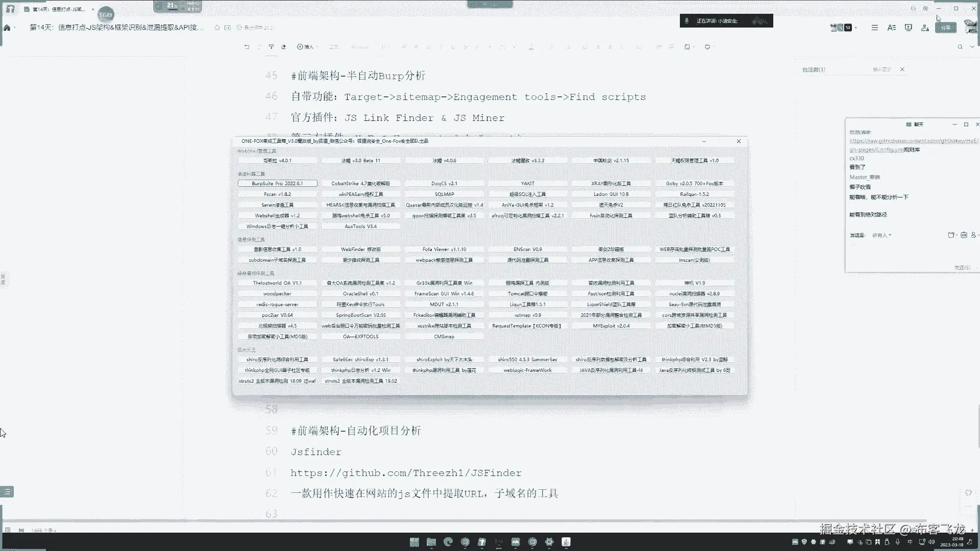Launch BurpSuite Pro 2022.6.1 button

coord(277,183)
